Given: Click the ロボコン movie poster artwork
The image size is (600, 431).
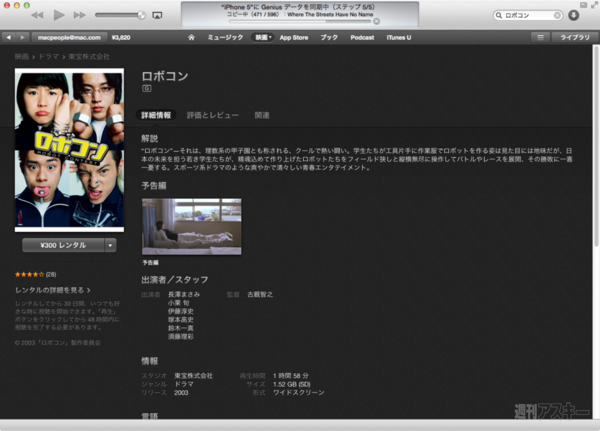Looking at the screenshot, I should click(69, 150).
